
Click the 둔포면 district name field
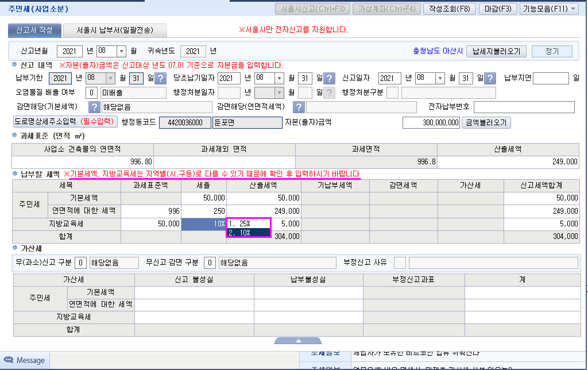pos(247,123)
